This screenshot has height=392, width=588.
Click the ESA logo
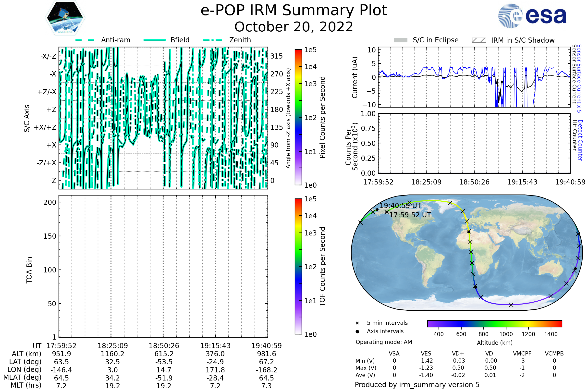coord(532,16)
